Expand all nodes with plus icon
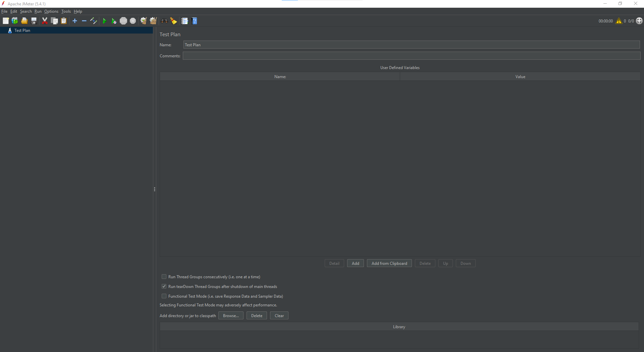Viewport: 644px width, 352px height. (x=75, y=21)
